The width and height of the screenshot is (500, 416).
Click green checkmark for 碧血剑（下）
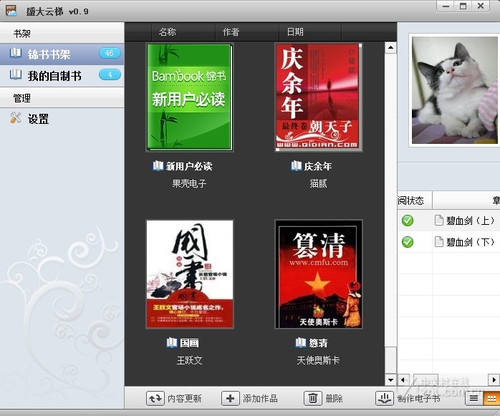click(407, 242)
